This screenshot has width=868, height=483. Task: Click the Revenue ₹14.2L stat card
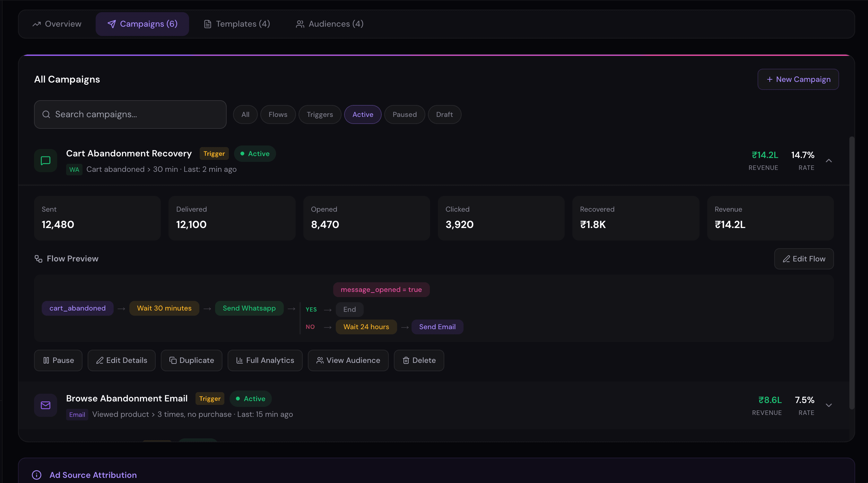[770, 218]
